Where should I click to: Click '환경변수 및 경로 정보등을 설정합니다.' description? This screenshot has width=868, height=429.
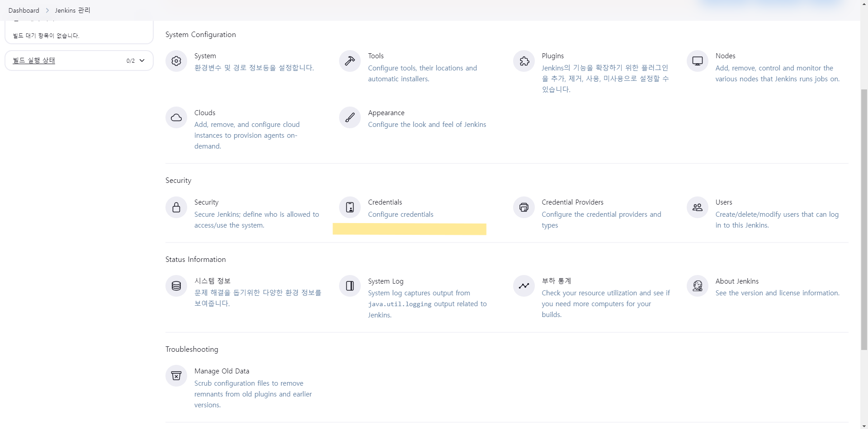click(254, 68)
